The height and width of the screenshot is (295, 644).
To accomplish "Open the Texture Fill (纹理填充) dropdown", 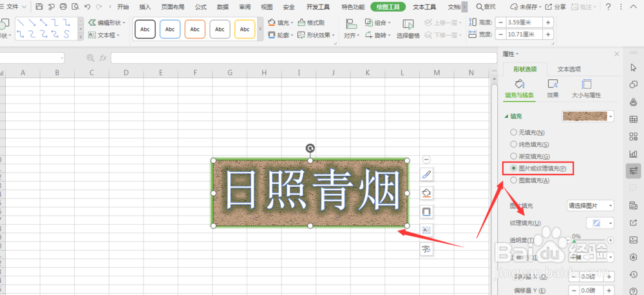I will pos(600,223).
